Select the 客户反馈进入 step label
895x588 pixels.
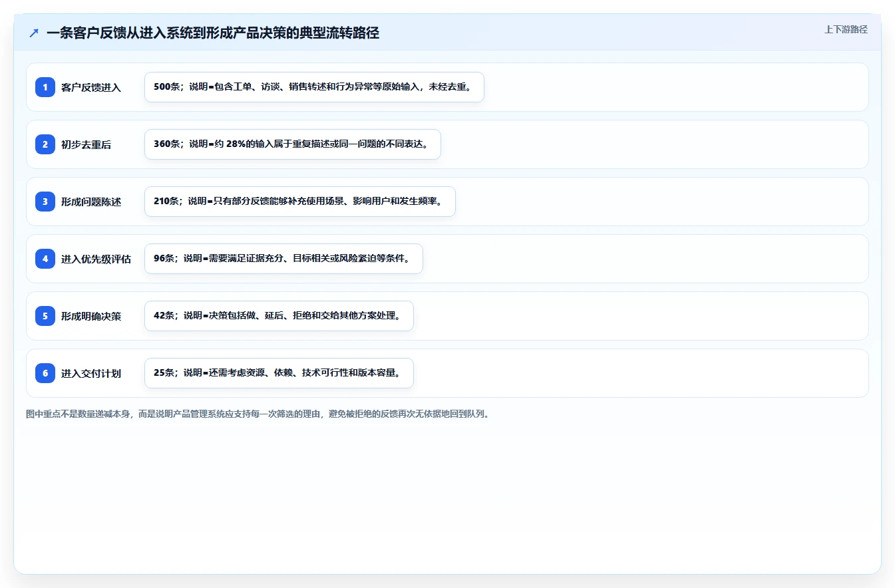click(91, 87)
